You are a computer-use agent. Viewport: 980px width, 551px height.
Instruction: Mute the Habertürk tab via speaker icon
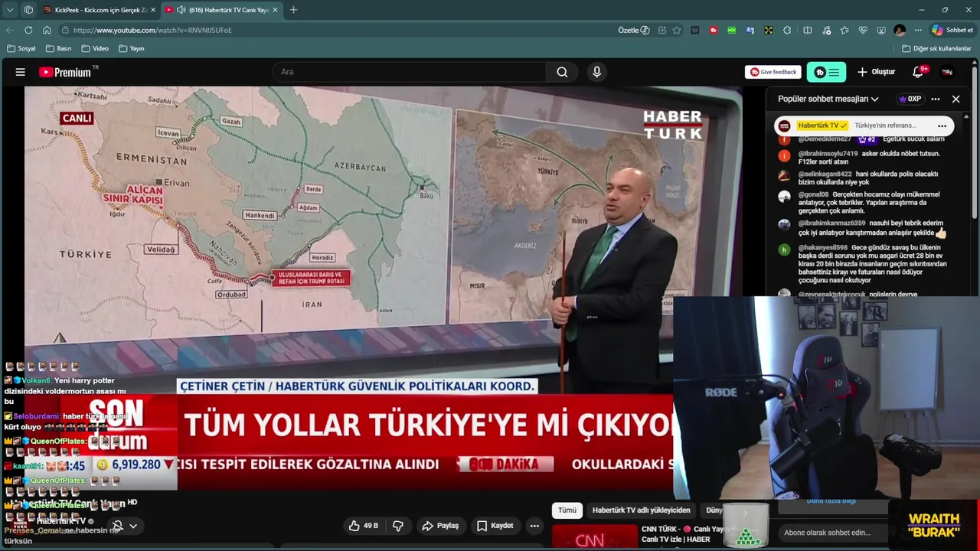click(181, 10)
